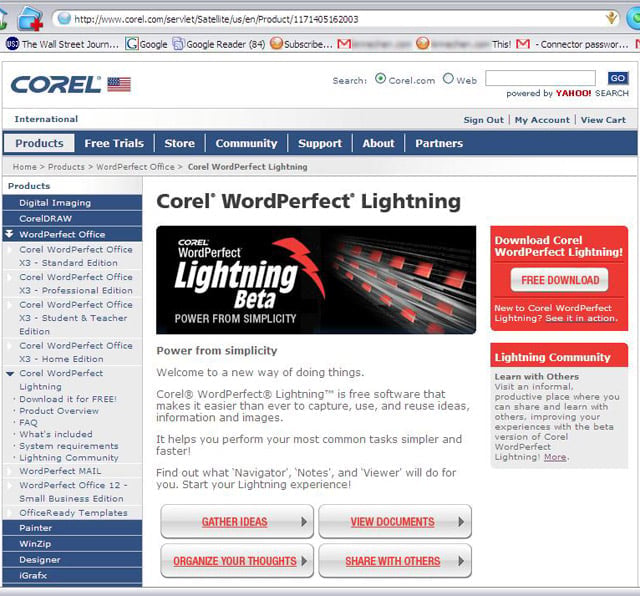
Task: Open WordPerfect MAIL in the sidebar
Action: click(x=60, y=471)
